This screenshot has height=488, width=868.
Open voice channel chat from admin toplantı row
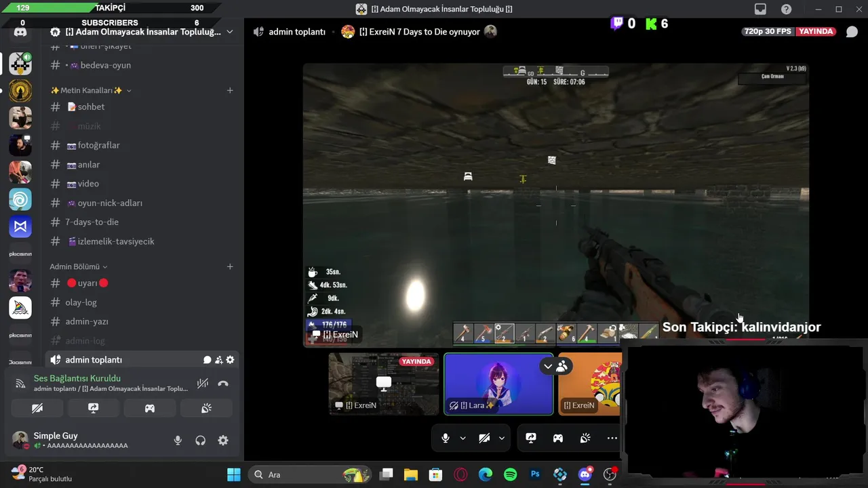(x=208, y=360)
